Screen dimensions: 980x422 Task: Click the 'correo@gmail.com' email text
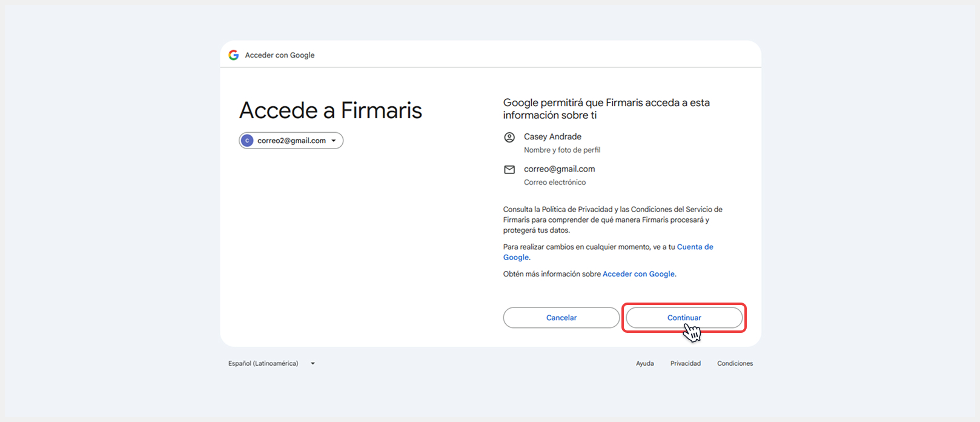(x=559, y=169)
